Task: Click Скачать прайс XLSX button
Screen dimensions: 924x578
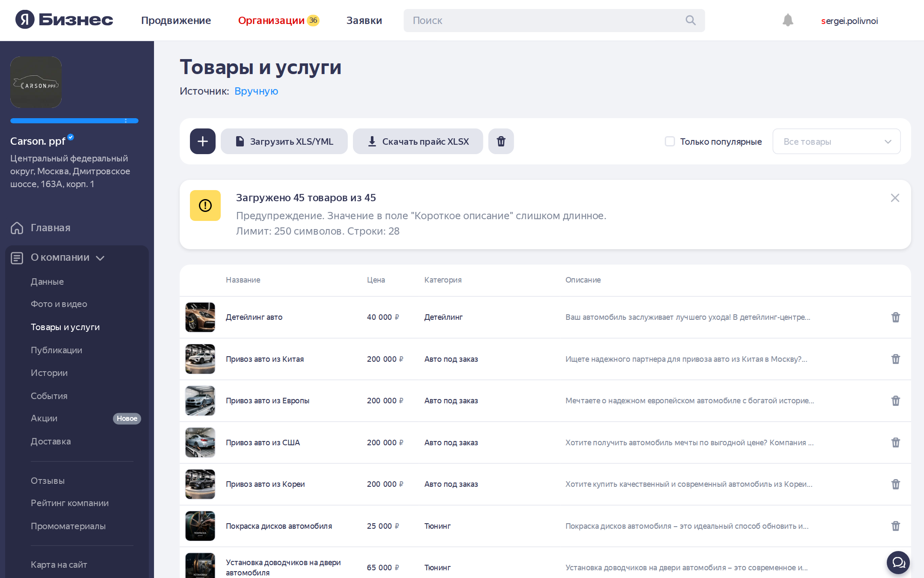Action: (x=418, y=141)
